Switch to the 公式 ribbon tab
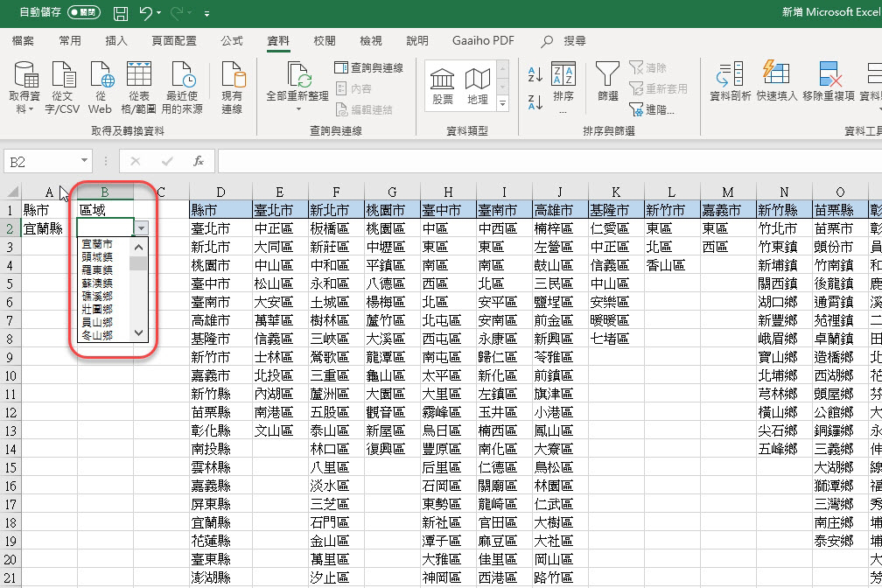The width and height of the screenshot is (882, 588). pos(233,40)
